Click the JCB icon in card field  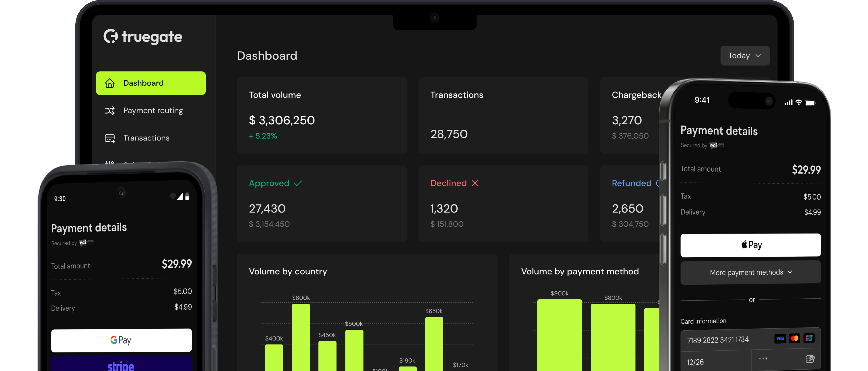[809, 338]
